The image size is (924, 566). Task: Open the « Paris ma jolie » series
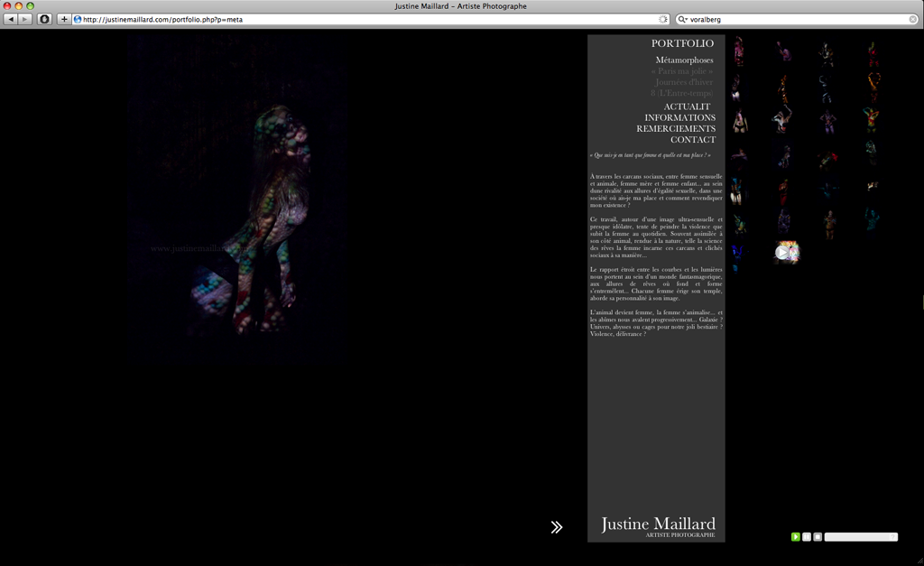(681, 71)
